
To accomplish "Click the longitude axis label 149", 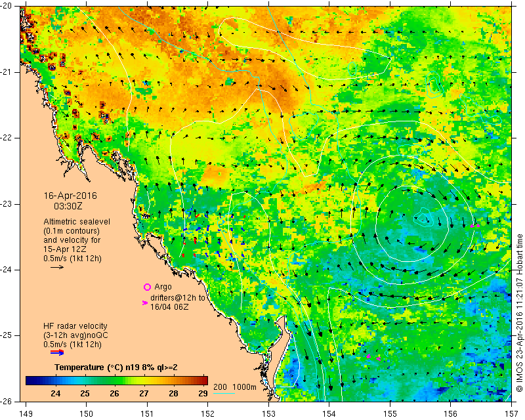I will pos(26,413).
